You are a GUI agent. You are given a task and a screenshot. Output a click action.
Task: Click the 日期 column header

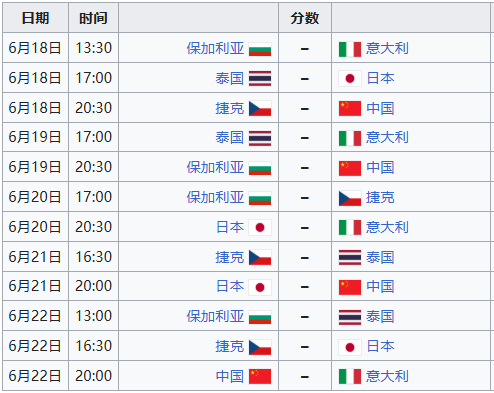[35, 18]
